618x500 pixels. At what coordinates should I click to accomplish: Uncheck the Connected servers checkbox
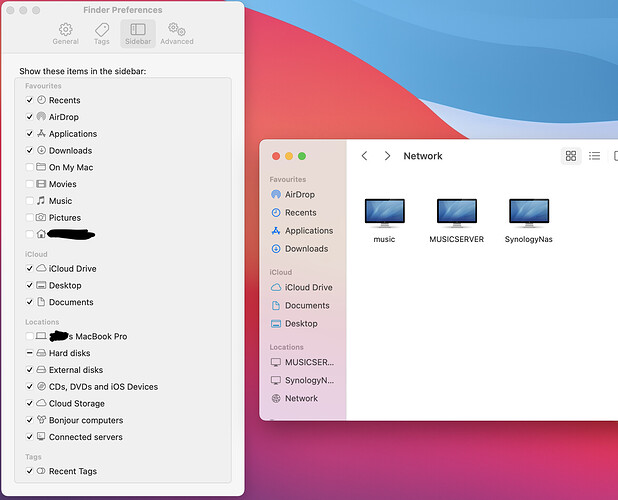pyautogui.click(x=30, y=437)
